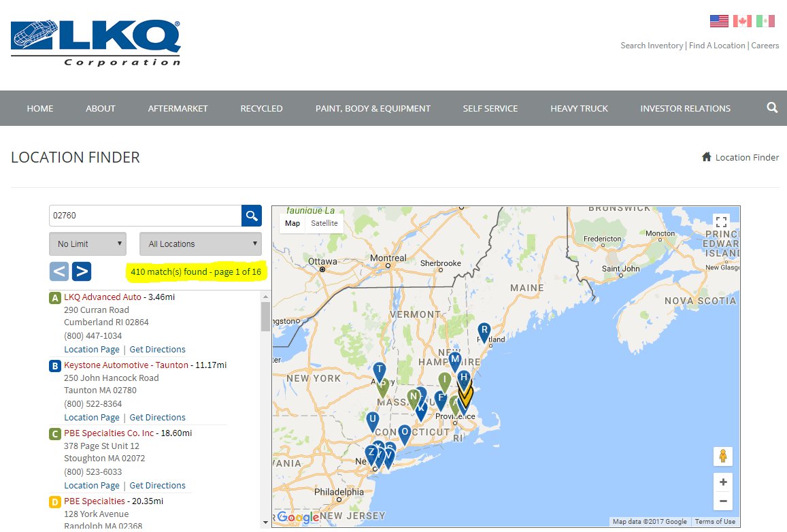
Task: Click the D badge next to PBE Specialties
Action: coord(54,502)
